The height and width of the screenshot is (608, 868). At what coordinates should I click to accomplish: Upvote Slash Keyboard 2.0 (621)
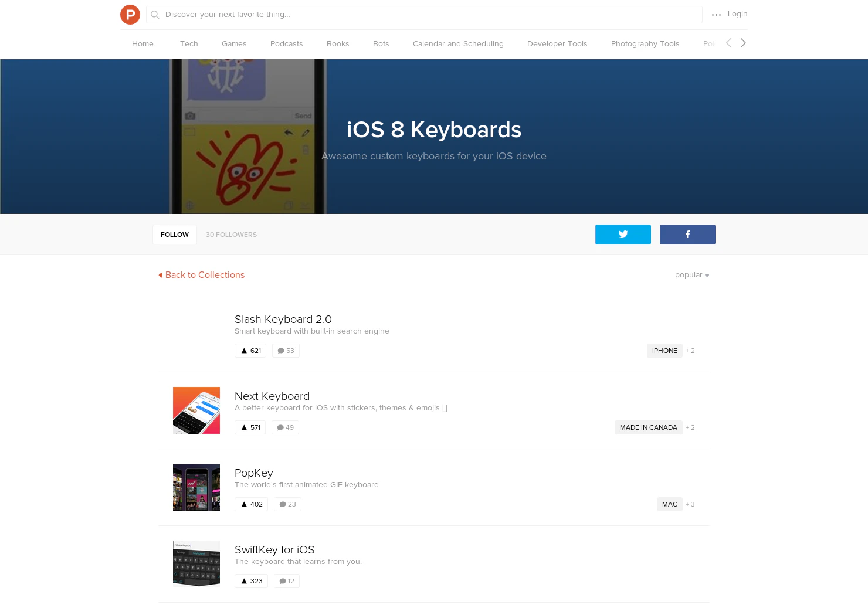tap(250, 351)
